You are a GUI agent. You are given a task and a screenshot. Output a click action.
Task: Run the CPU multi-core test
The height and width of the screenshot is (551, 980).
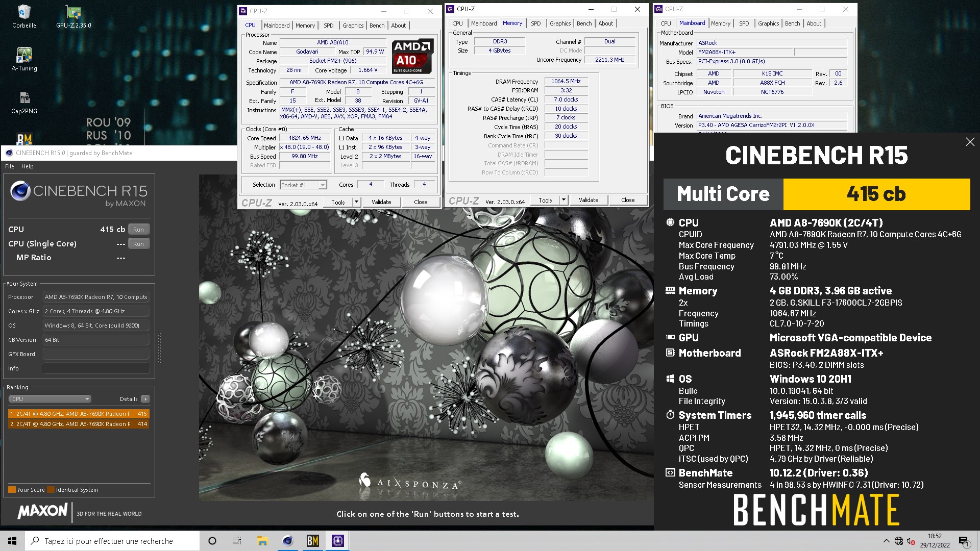pyautogui.click(x=138, y=230)
